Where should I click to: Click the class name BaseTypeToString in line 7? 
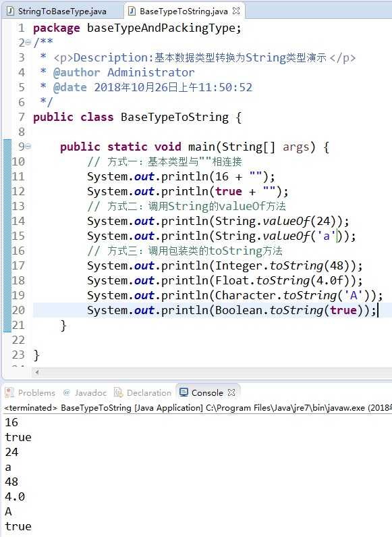point(175,117)
